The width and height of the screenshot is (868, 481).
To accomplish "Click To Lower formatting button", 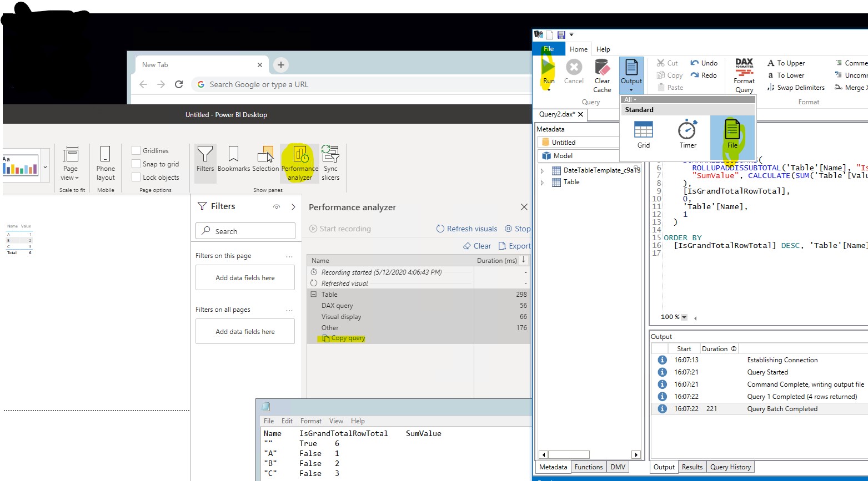I will [x=786, y=75].
